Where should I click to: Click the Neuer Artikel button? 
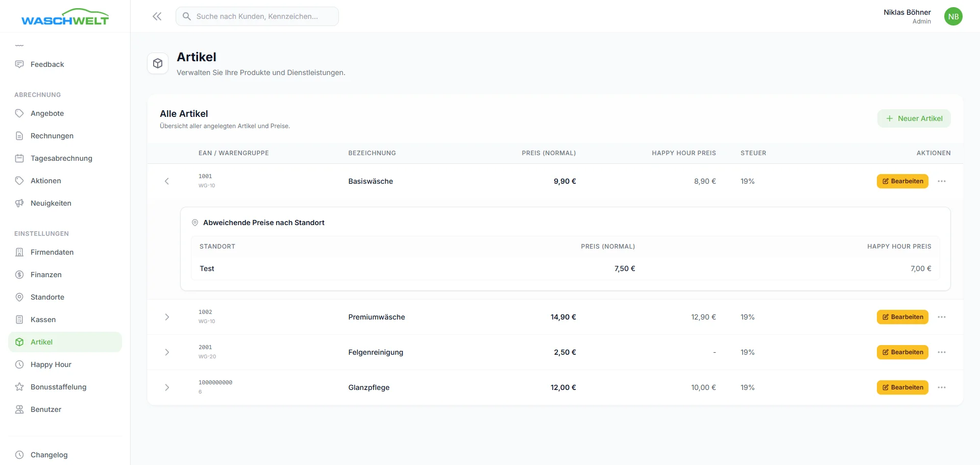pyautogui.click(x=914, y=118)
